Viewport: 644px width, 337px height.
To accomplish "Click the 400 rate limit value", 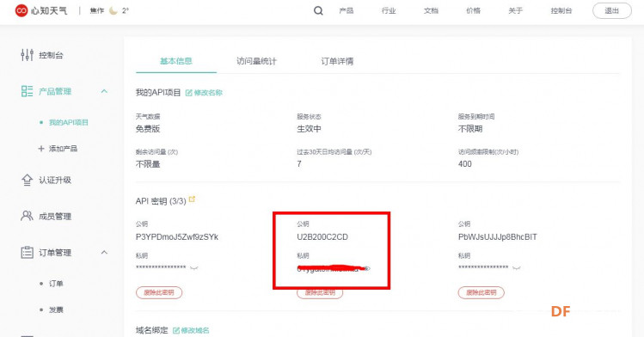I will point(465,164).
